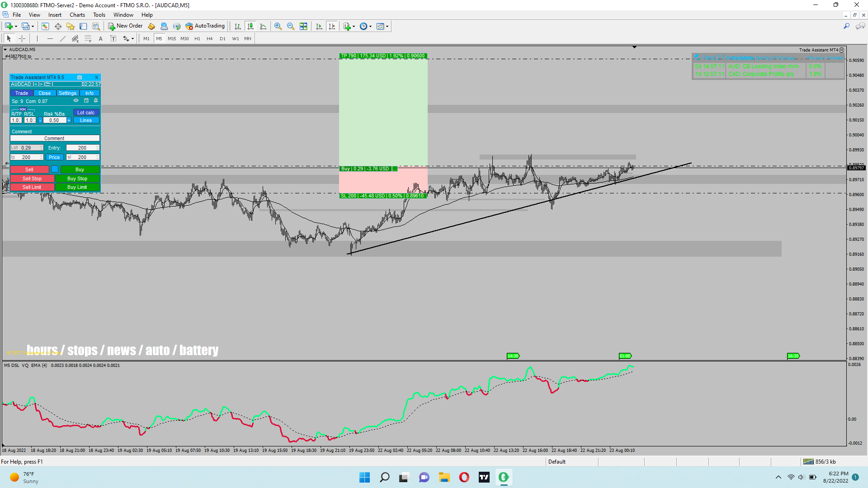Viewport: 868px width, 488px height.
Task: Click the Zoom In magnifier icon
Action: click(278, 26)
